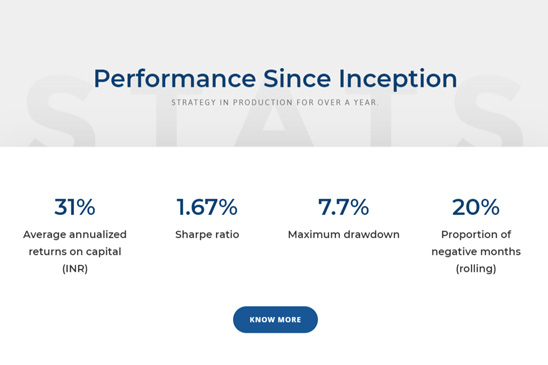Click the (INR) text under returns
Screen dimensions: 548x365
[x=75, y=269]
